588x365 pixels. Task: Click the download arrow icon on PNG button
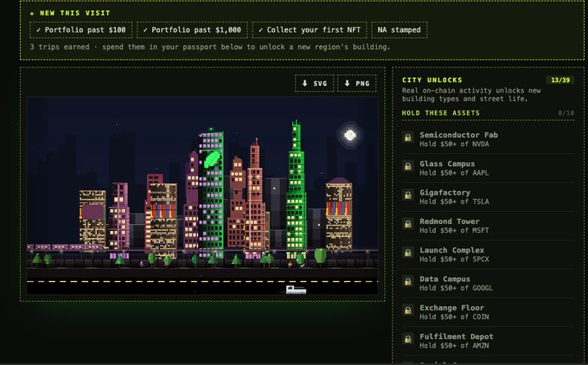click(x=348, y=83)
